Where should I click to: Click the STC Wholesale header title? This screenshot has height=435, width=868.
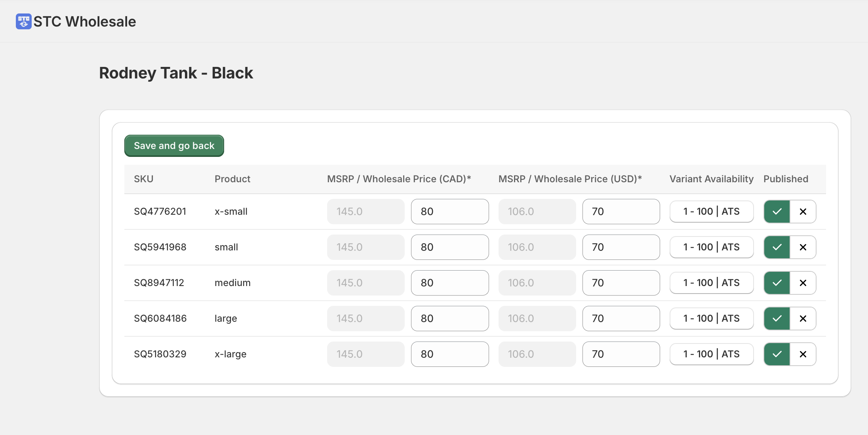(85, 21)
